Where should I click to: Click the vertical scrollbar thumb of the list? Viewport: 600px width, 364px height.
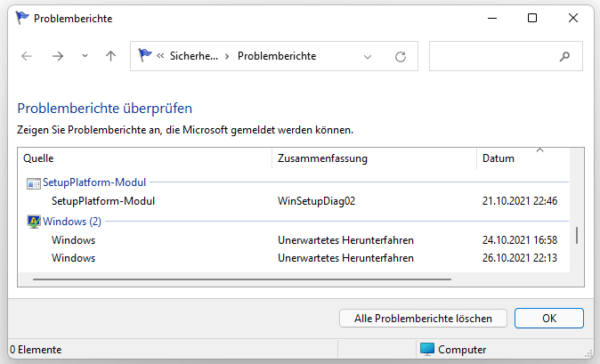pyautogui.click(x=577, y=235)
